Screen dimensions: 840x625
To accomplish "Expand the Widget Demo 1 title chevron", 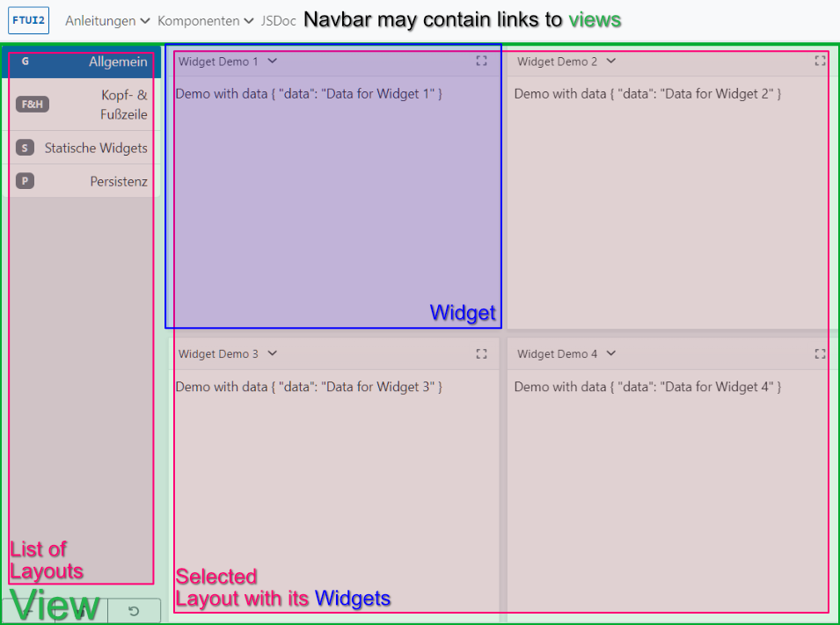I will click(273, 62).
